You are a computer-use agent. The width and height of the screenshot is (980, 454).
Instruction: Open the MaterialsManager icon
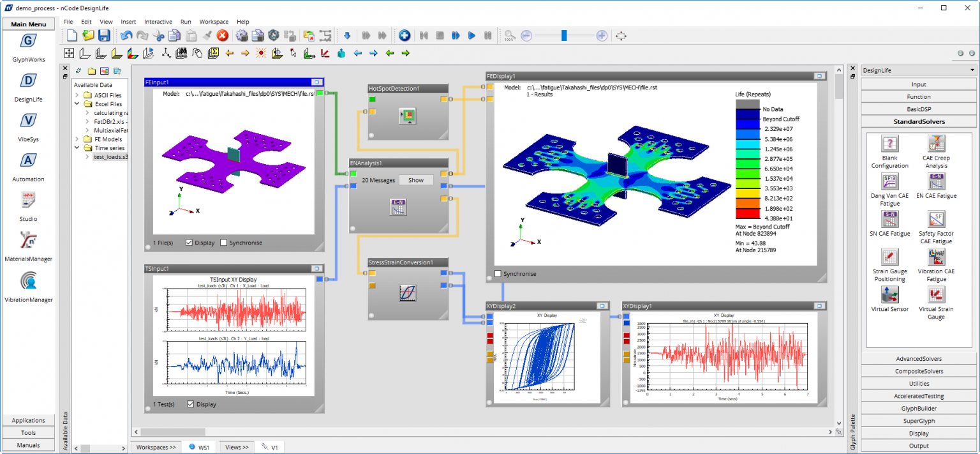[28, 241]
